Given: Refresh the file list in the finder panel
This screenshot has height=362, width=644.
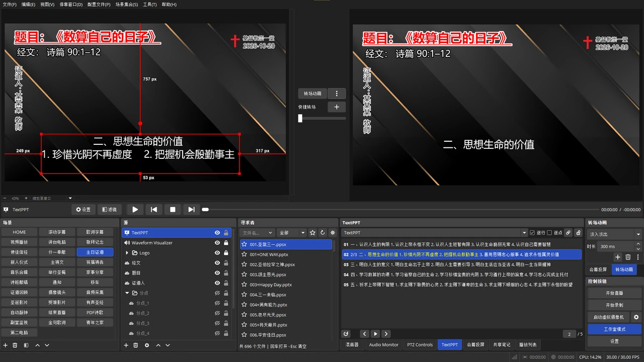Looking at the screenshot, I should 323,233.
